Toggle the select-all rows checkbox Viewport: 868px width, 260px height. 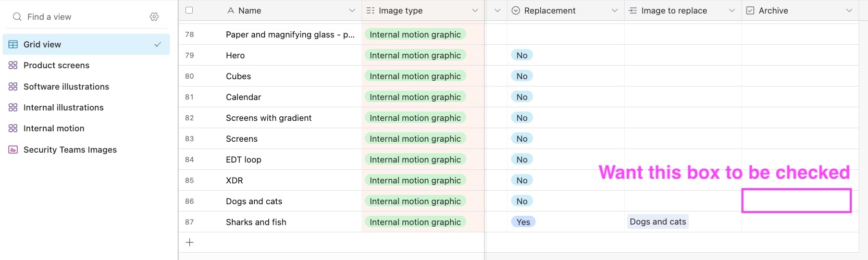click(x=189, y=10)
